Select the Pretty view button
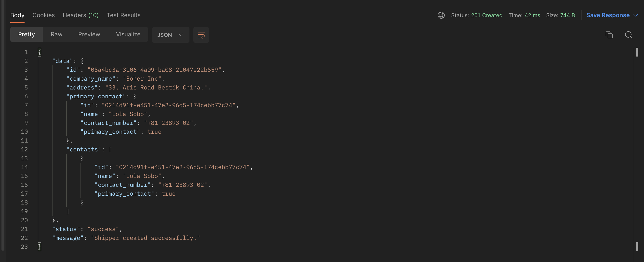This screenshot has height=262, width=644. click(x=26, y=34)
